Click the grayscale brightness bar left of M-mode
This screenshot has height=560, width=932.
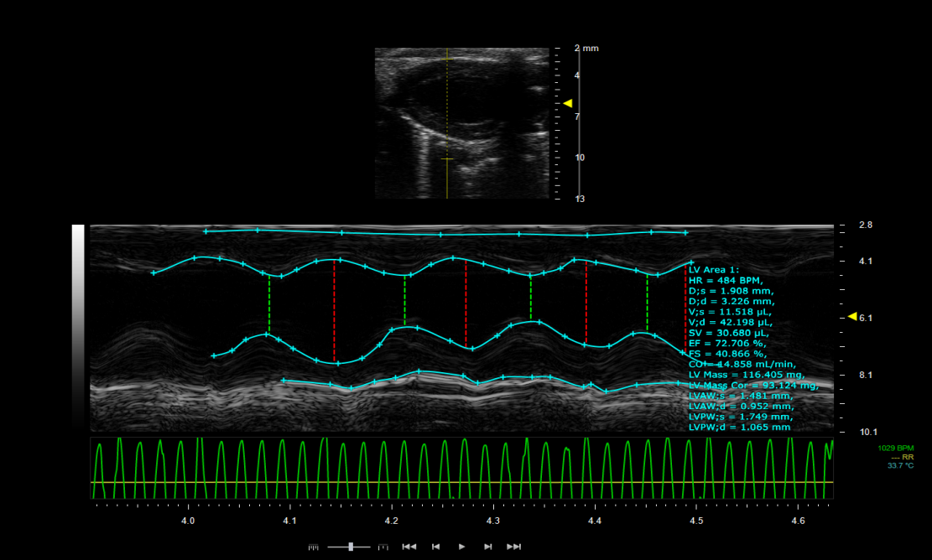point(78,328)
